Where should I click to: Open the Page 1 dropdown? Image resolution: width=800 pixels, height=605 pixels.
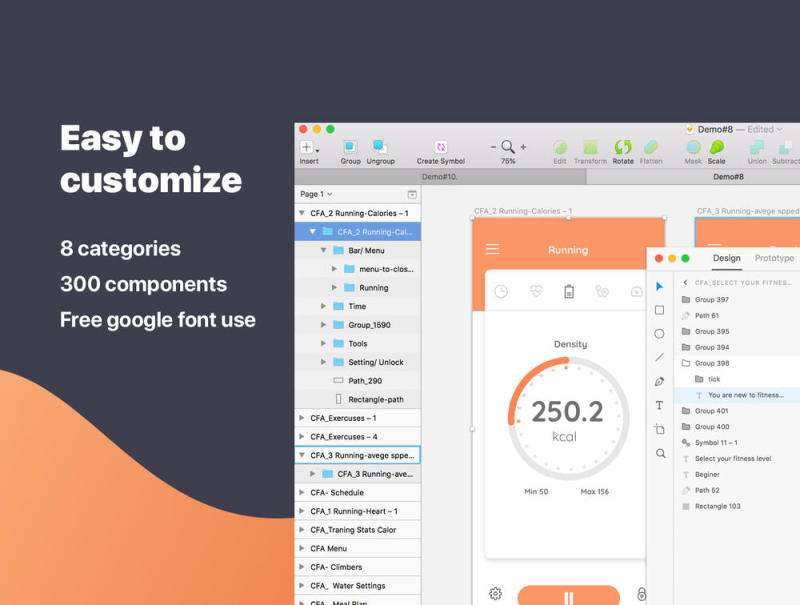tap(316, 194)
